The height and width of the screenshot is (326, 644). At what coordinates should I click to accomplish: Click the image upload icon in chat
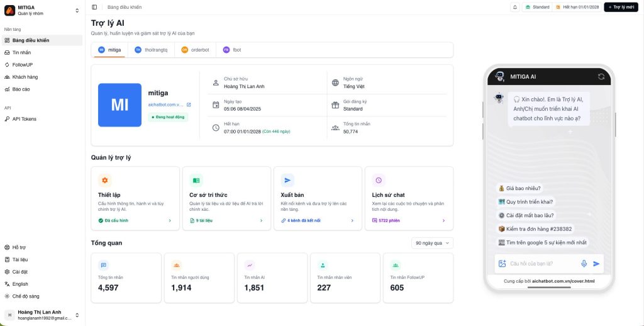click(x=502, y=264)
